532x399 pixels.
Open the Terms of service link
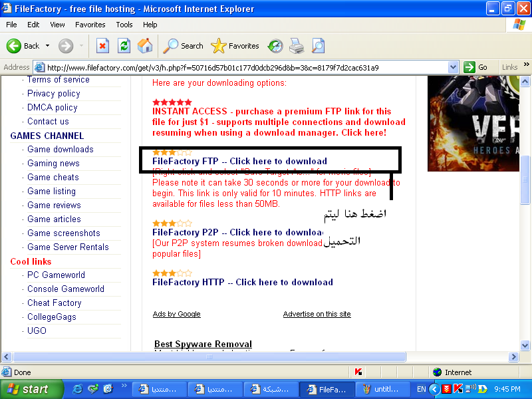(59, 80)
